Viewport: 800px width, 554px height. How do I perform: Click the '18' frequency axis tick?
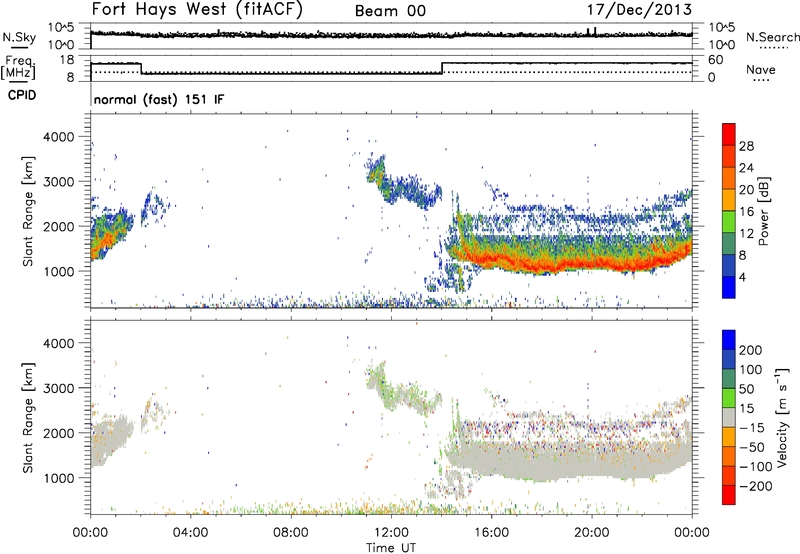(66, 60)
